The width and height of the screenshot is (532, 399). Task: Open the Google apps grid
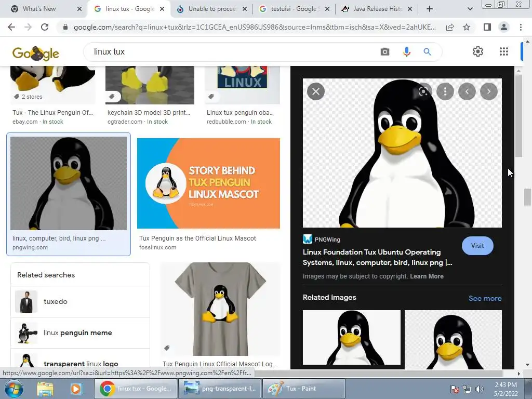504,51
